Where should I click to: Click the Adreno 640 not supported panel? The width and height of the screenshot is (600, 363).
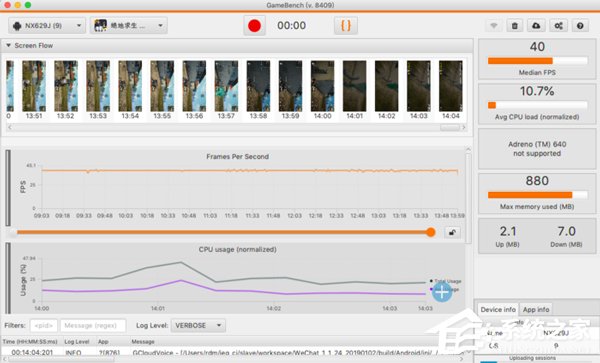(537, 149)
